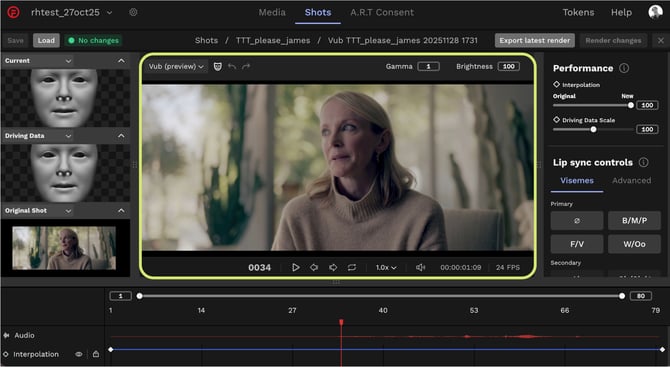Step to the next frame
Screen dimensions: 670x367
[x=333, y=267]
